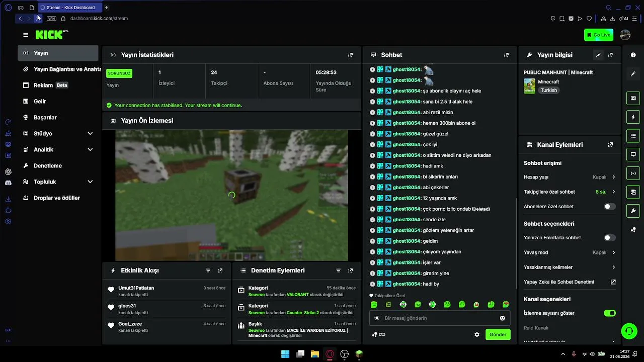Toggle list moderation widget in right sidebar

(633, 136)
